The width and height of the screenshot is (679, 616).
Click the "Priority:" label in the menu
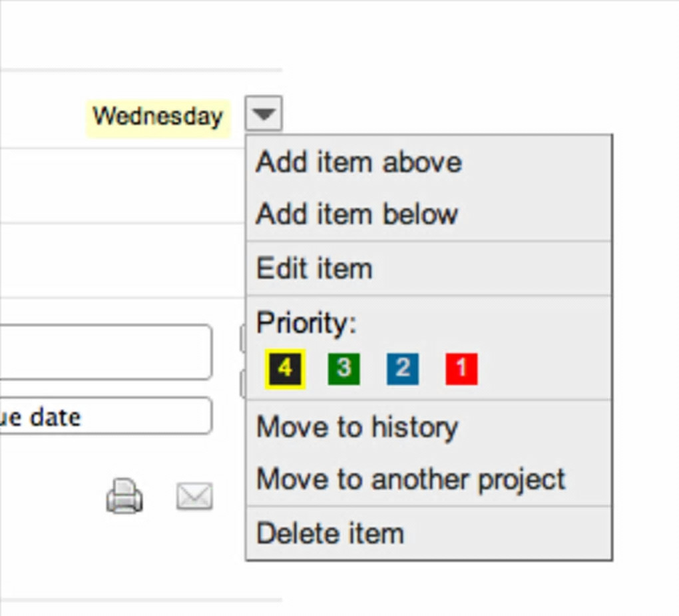coord(306,323)
